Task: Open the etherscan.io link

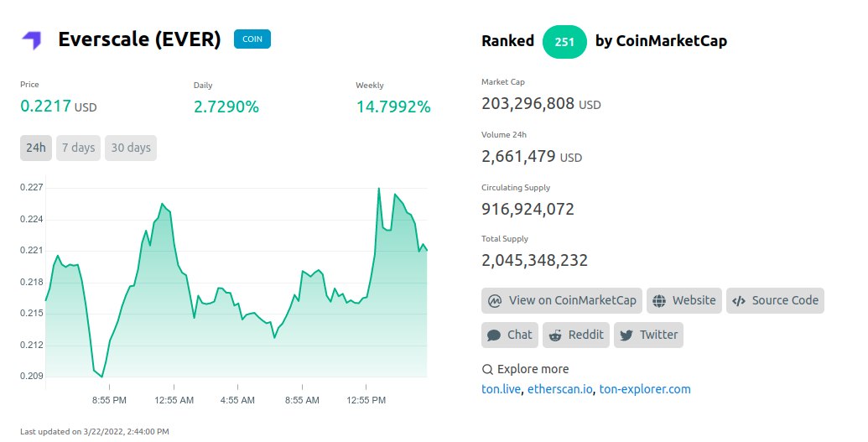Action: tap(560, 389)
